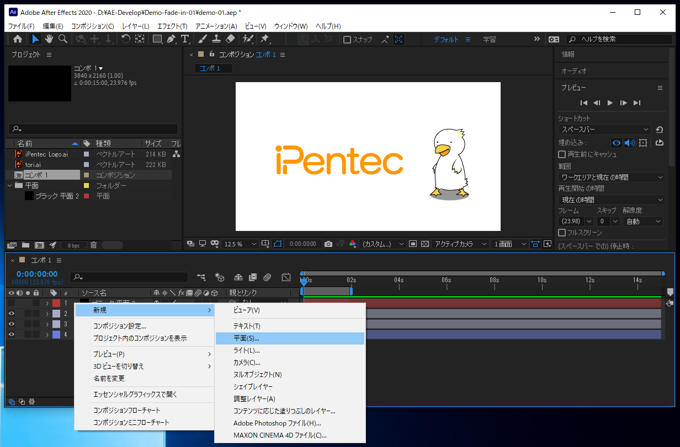
Task: Select the Rotation tool
Action: click(x=126, y=39)
